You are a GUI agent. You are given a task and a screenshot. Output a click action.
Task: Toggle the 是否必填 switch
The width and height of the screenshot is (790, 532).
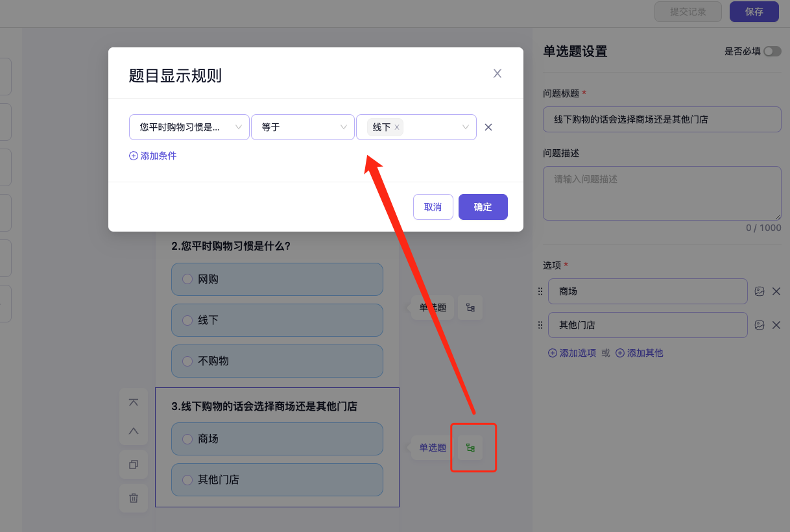772,51
